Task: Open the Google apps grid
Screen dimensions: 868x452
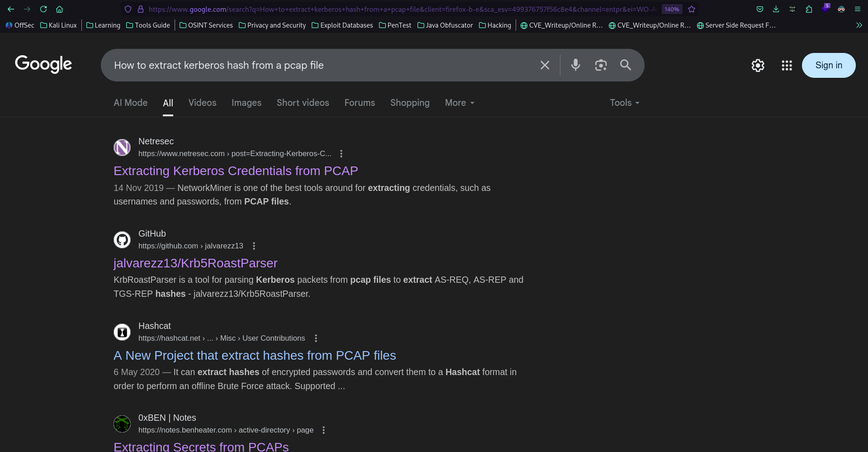Action: coord(787,66)
